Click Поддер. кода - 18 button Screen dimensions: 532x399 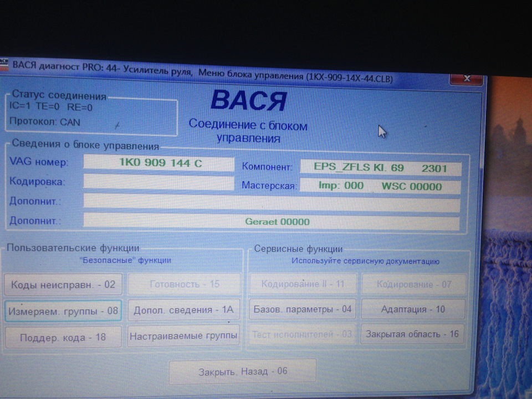[63, 337]
